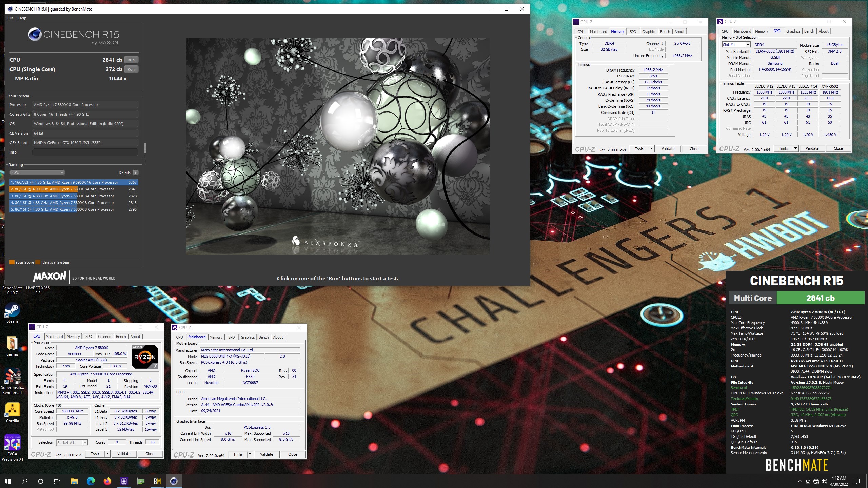Click Validate in CPU-Z CPU window
The width and height of the screenshot is (868, 488).
[124, 454]
